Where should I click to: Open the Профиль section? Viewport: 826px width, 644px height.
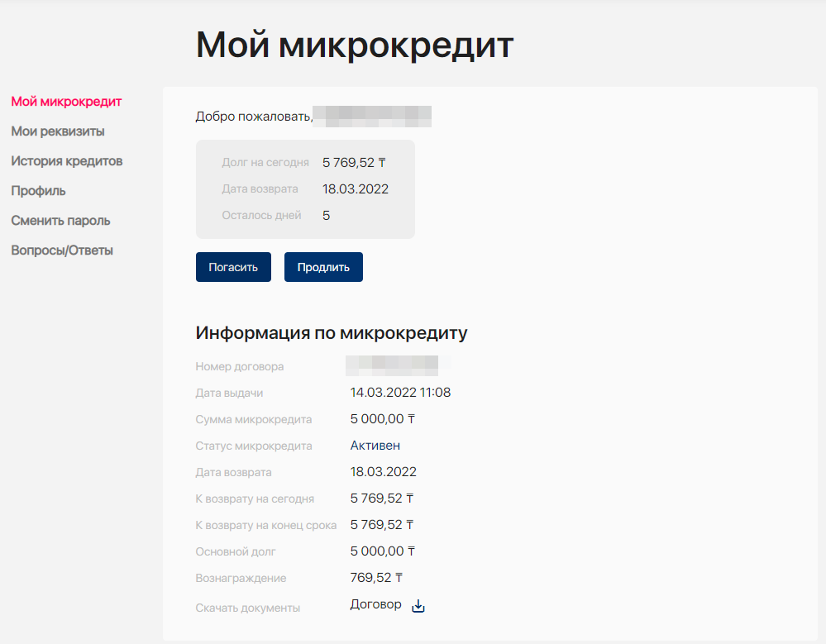tap(38, 191)
